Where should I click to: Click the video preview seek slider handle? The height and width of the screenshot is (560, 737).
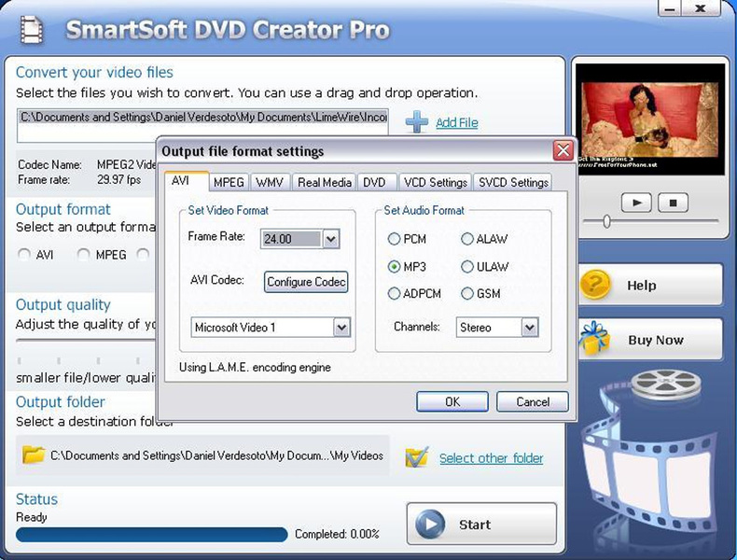tap(606, 221)
